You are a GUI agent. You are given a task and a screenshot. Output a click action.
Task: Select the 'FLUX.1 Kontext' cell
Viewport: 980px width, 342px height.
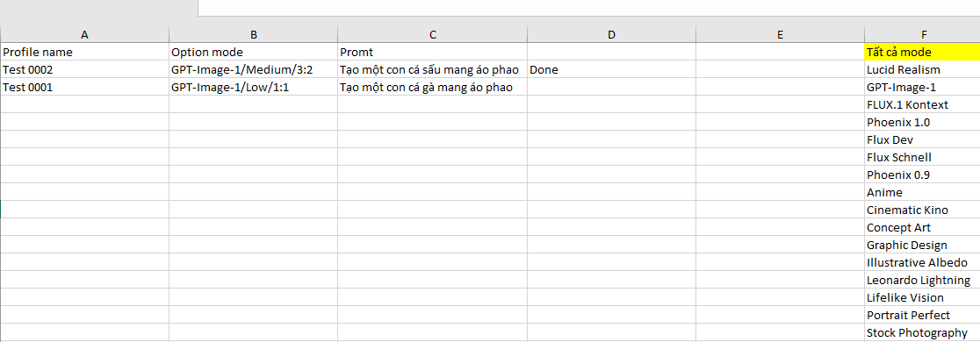[x=923, y=105]
